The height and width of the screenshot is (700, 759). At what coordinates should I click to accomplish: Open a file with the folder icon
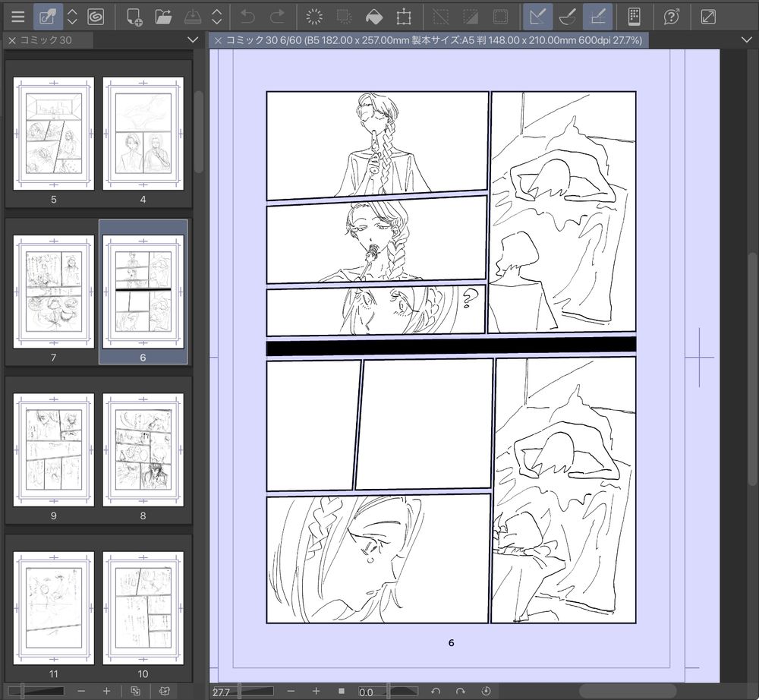(164, 17)
